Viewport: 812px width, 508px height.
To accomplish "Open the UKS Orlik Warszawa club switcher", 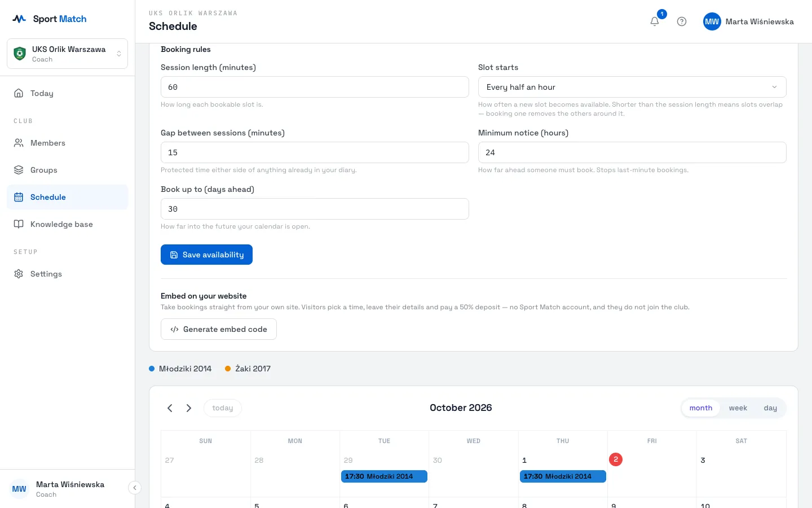I will [x=67, y=54].
